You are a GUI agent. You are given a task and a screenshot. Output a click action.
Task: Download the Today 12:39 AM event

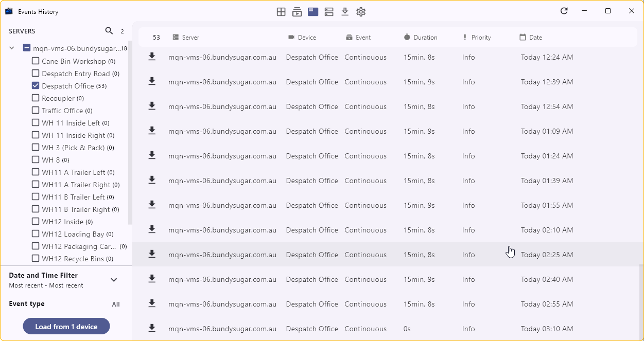click(x=152, y=81)
